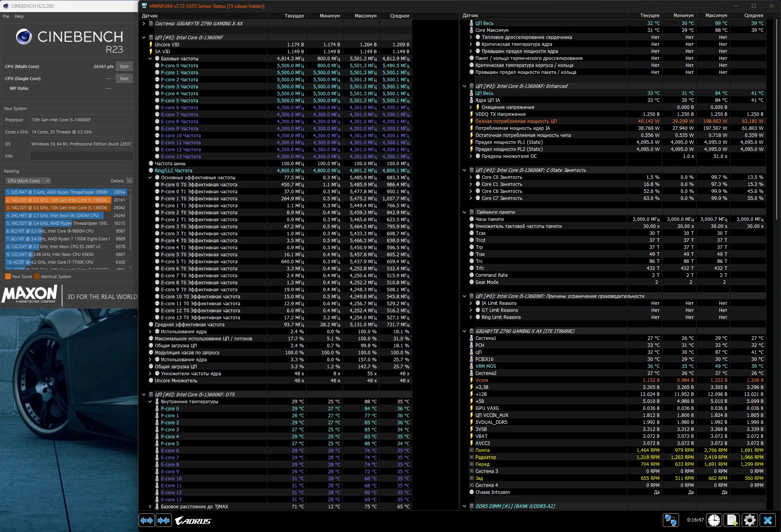Open the CPU (Multi Core) ranking dropdown
Screen dimensions: 781x532
tap(28, 181)
